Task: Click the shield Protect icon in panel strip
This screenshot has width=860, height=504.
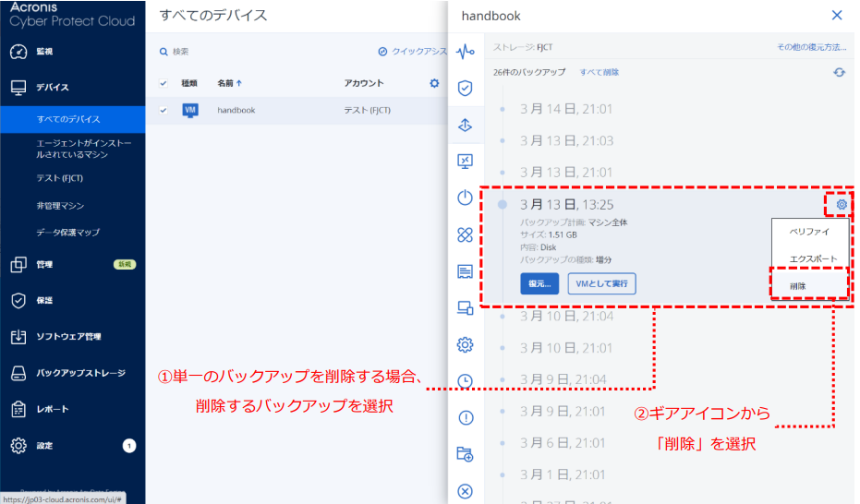Action: pyautogui.click(x=466, y=89)
